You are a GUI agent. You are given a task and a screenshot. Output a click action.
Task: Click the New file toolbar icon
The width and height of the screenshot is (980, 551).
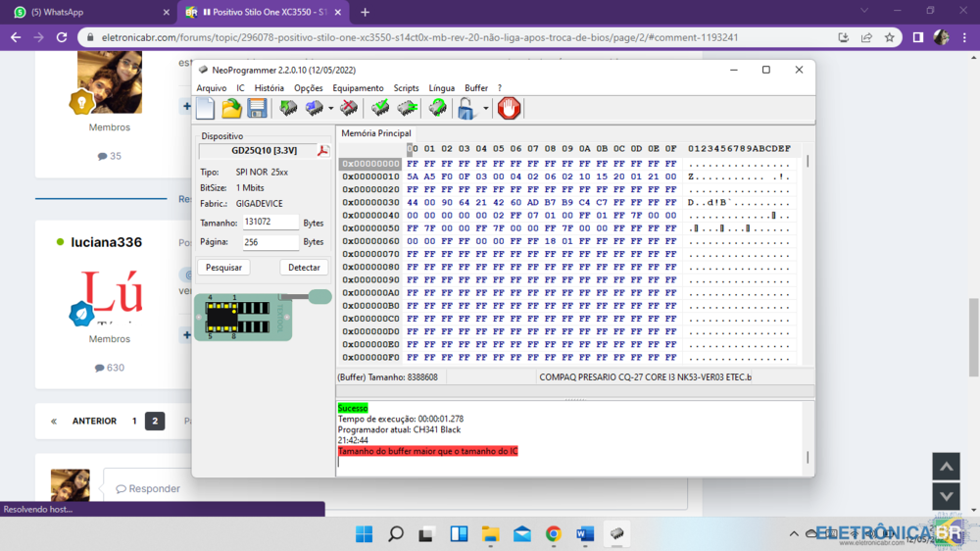[206, 108]
